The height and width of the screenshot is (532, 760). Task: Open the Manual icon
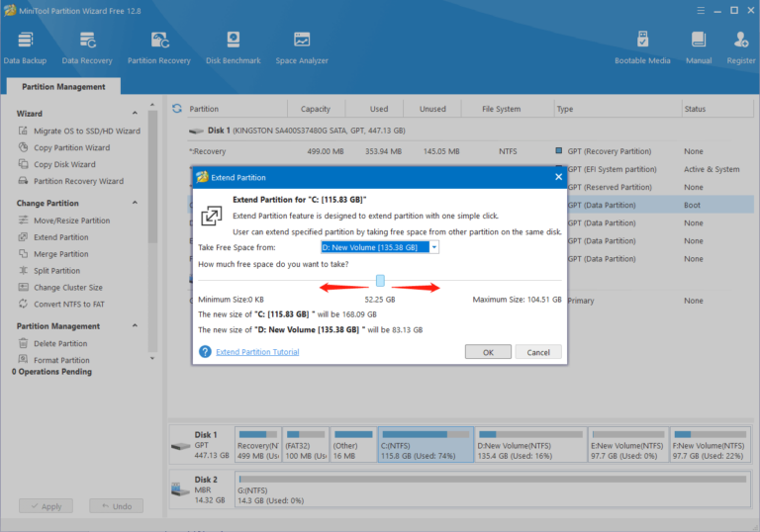699,40
